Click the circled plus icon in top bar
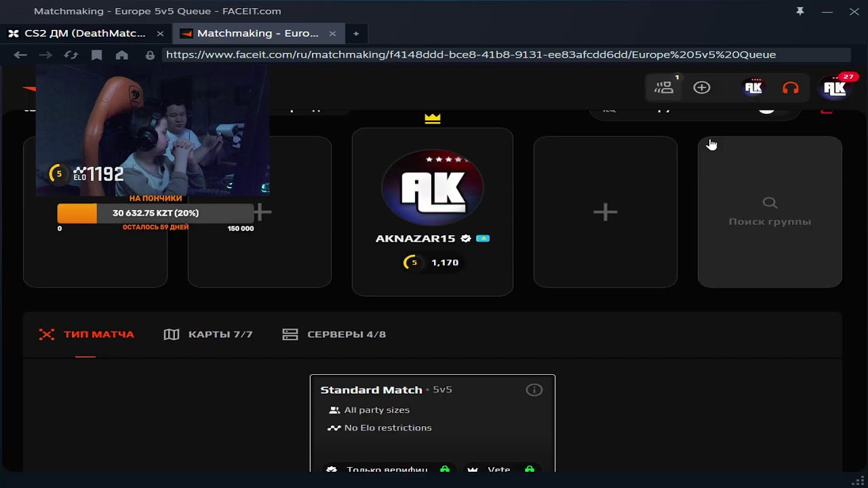The height and width of the screenshot is (488, 868). coord(702,87)
